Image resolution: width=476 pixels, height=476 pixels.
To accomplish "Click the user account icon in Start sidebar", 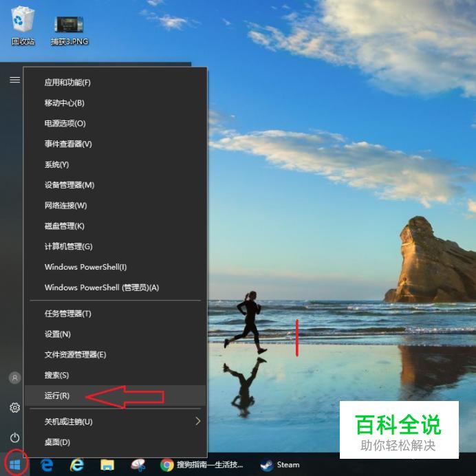I will pos(14,378).
